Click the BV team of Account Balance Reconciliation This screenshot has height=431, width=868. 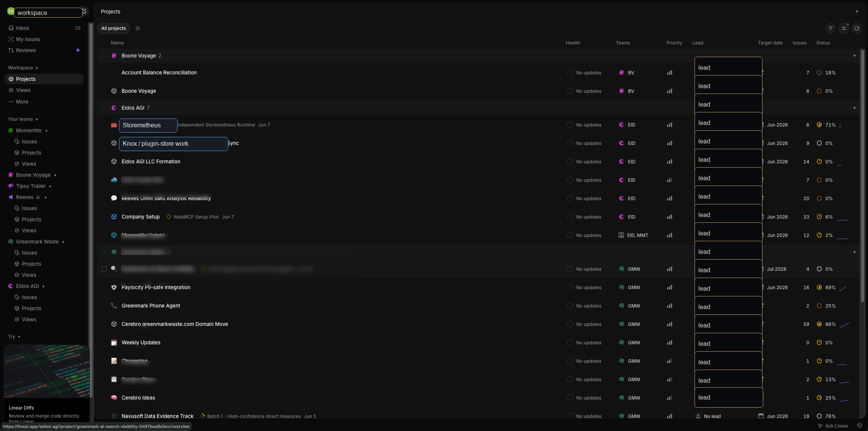point(627,72)
